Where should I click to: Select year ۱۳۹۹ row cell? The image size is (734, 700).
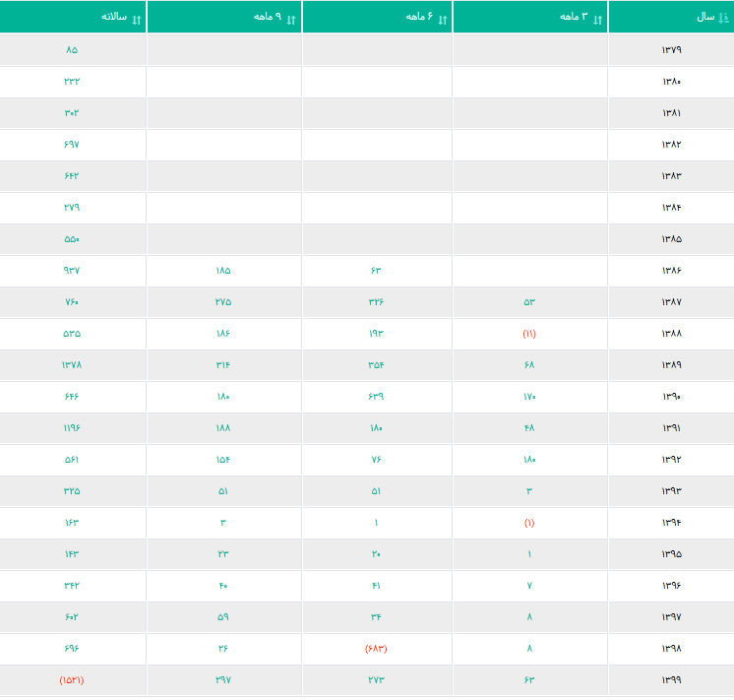pos(671,680)
